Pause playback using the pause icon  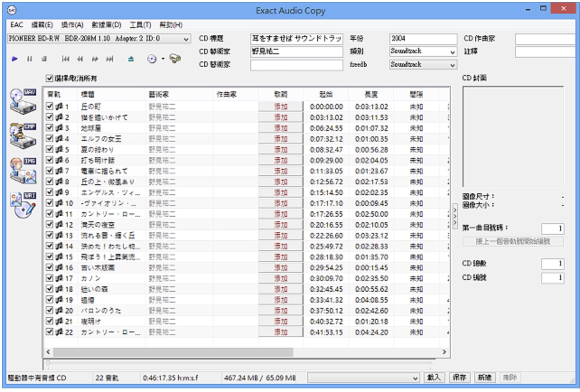tap(29, 59)
